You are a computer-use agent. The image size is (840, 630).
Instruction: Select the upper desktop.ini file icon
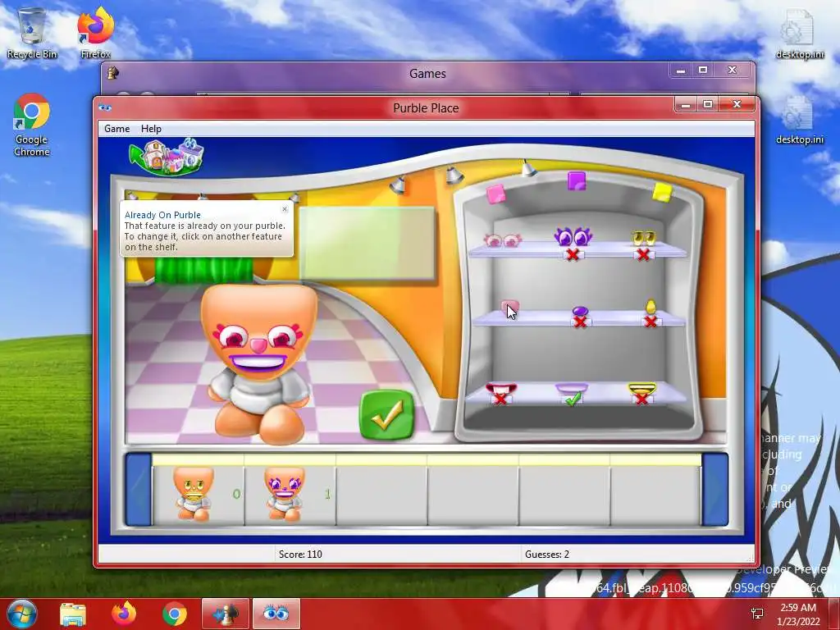799,33
